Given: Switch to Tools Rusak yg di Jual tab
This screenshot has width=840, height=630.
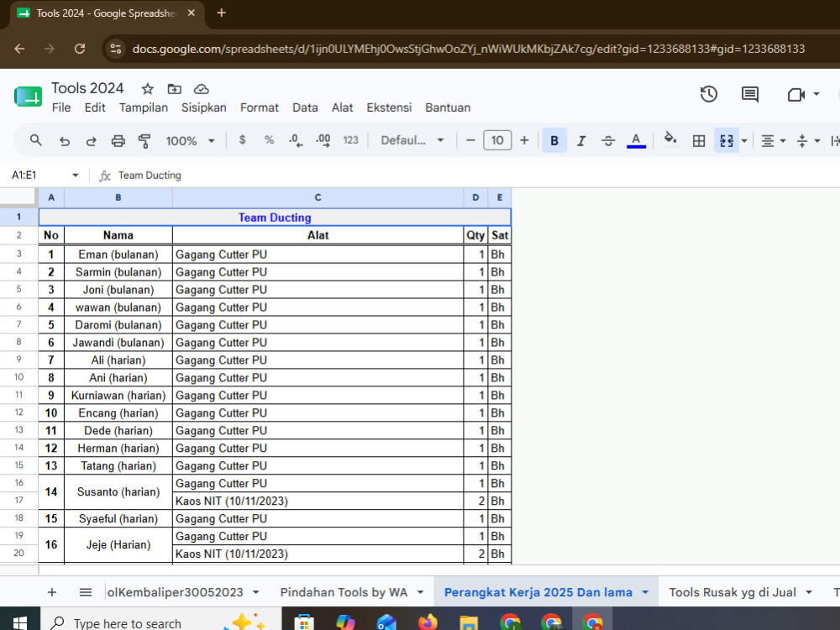Looking at the screenshot, I should [732, 592].
